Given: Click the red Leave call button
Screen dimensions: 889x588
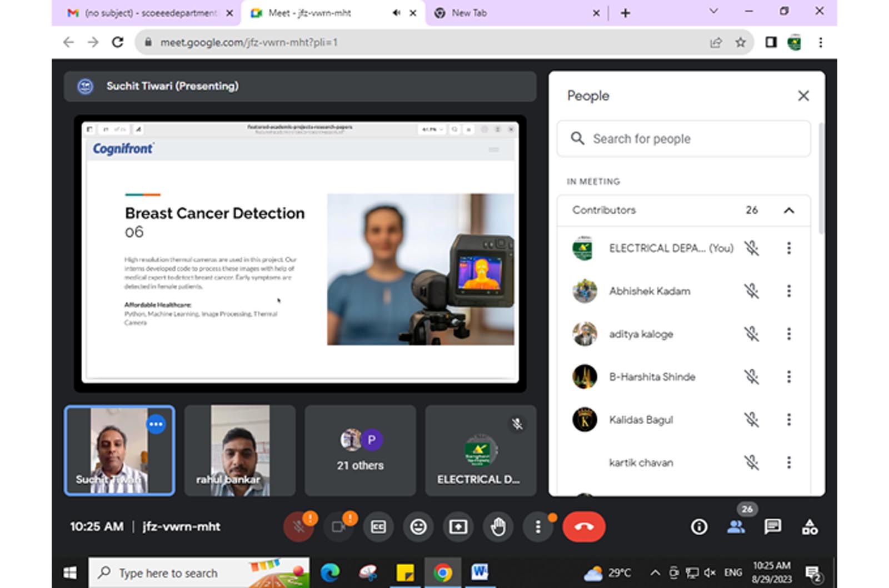Looking at the screenshot, I should 583,526.
